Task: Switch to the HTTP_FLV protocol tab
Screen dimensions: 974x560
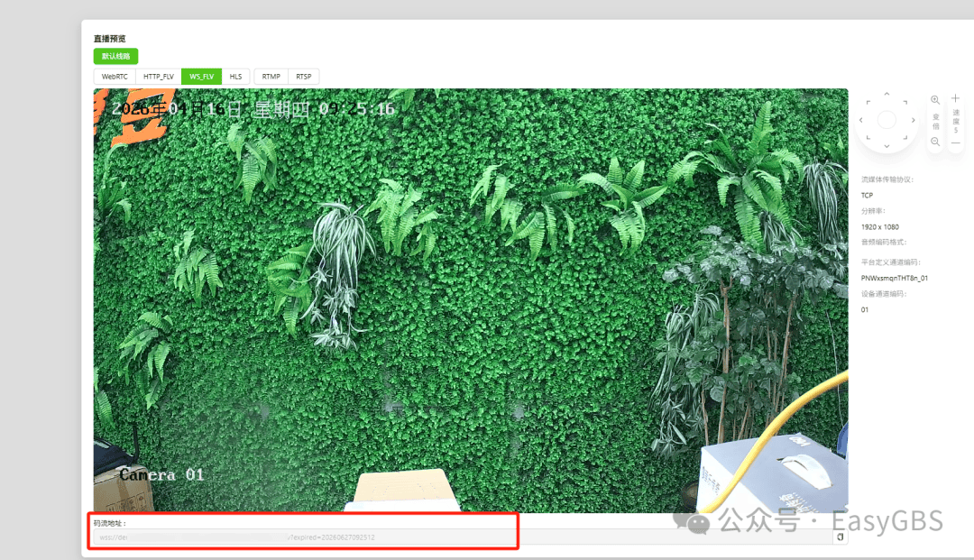Action: (x=159, y=77)
